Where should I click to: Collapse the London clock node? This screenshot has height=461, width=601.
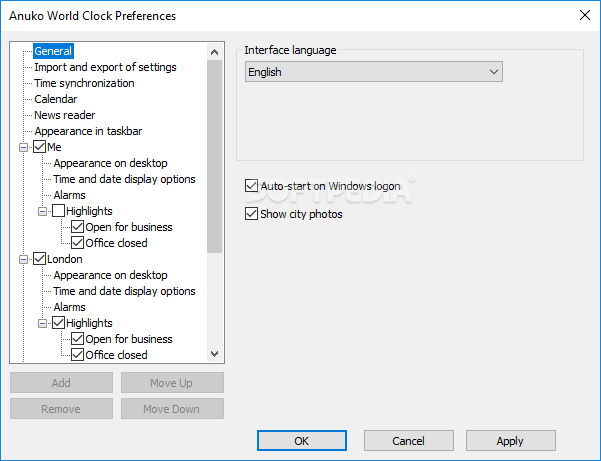23,260
